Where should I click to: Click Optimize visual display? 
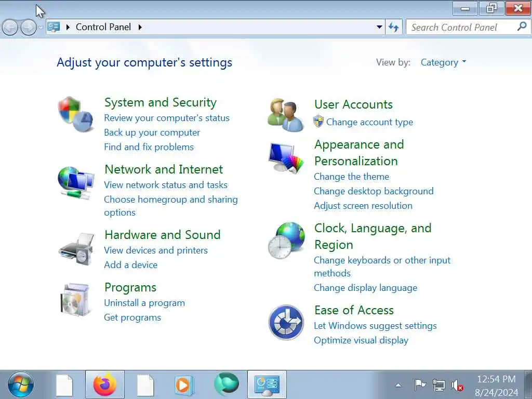(x=361, y=341)
